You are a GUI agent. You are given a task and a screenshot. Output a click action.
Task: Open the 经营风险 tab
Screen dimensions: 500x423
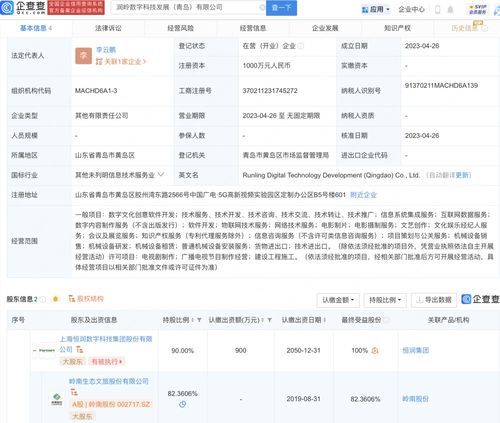(x=180, y=28)
